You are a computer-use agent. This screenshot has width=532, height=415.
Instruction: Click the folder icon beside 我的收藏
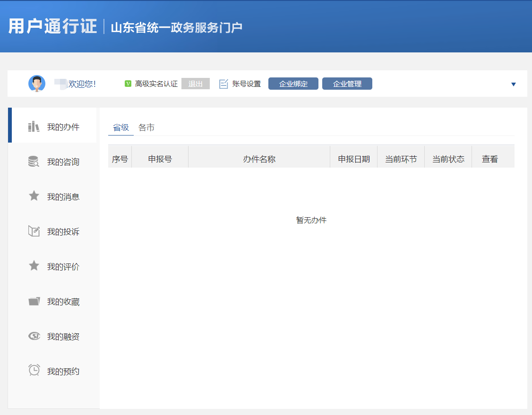click(34, 301)
